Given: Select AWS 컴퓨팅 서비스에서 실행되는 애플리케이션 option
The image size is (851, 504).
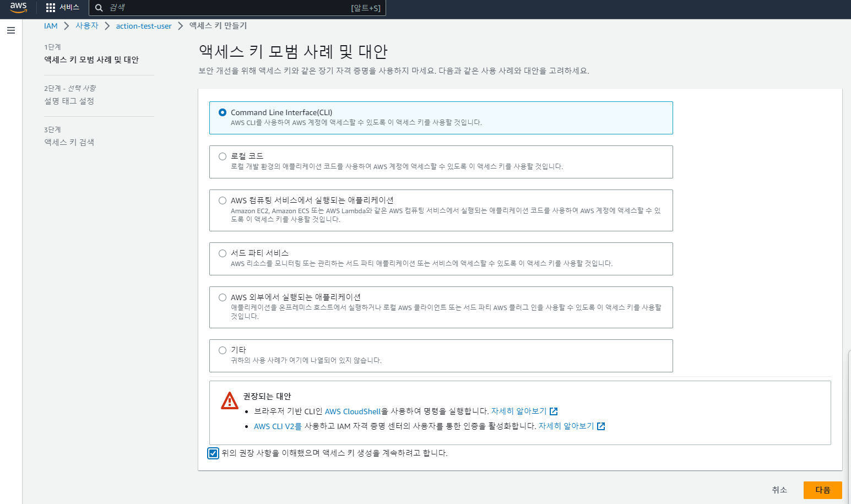Looking at the screenshot, I should (x=223, y=200).
